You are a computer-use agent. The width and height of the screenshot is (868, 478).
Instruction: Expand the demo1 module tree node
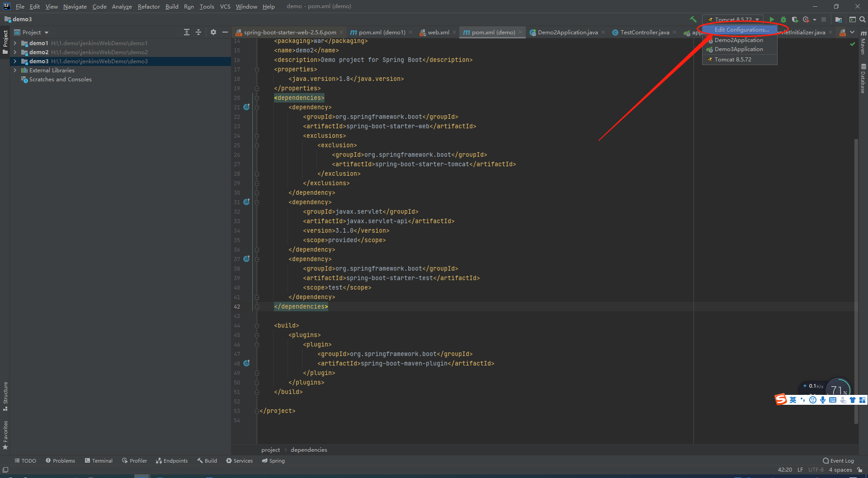(x=15, y=43)
